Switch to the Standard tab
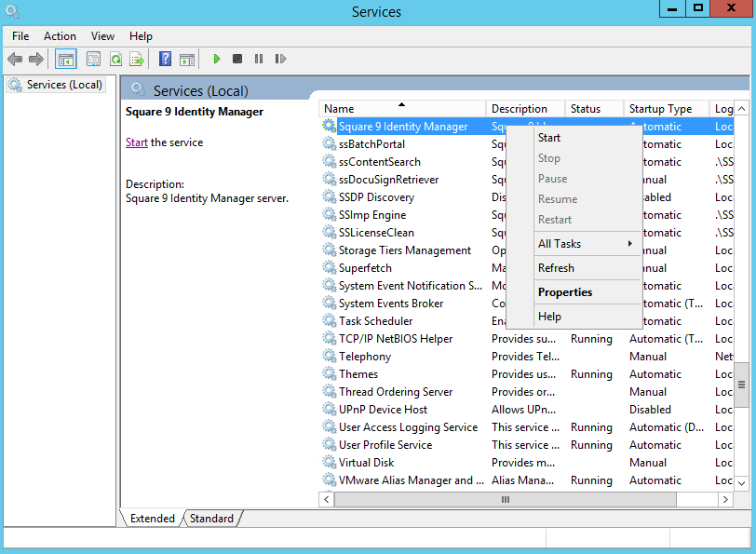The width and height of the screenshot is (756, 554). (x=211, y=519)
